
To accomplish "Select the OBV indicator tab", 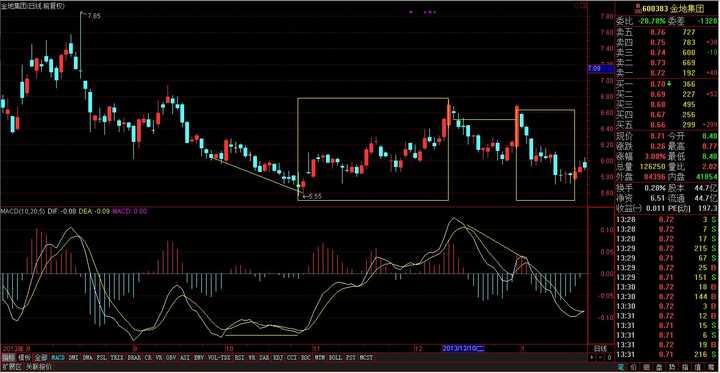I will click(171, 357).
